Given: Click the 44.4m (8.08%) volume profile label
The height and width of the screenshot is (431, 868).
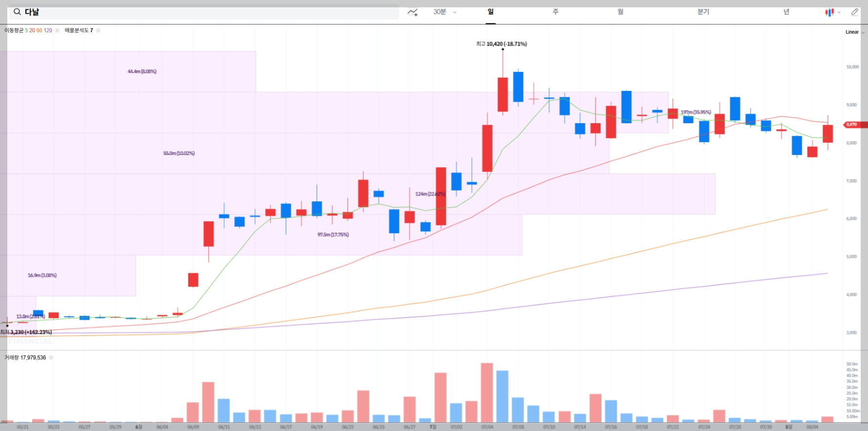Looking at the screenshot, I should click(x=142, y=71).
